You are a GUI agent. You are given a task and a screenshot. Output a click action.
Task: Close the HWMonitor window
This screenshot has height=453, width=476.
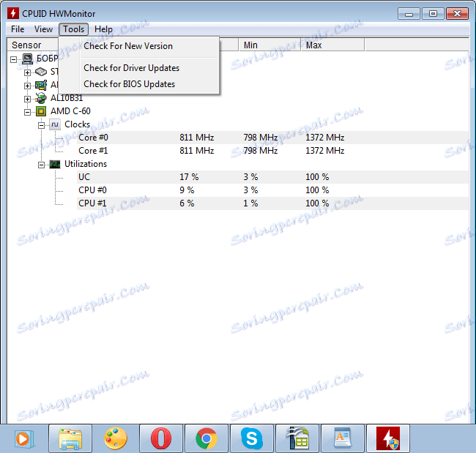coord(457,14)
